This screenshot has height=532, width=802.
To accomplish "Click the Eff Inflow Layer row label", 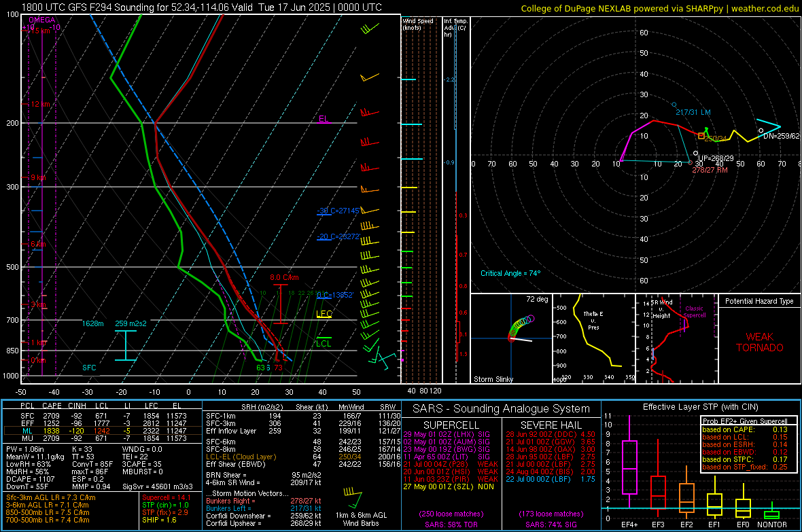I will [x=231, y=431].
